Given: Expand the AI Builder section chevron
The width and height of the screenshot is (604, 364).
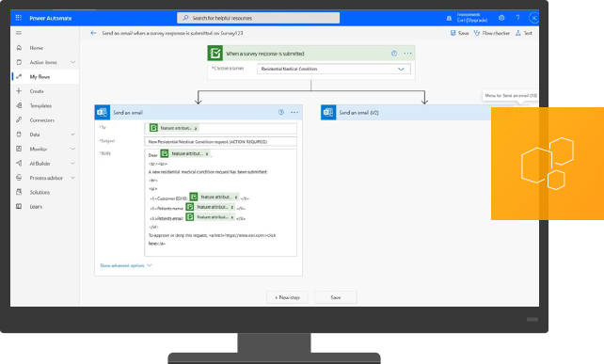Looking at the screenshot, I should [x=72, y=164].
